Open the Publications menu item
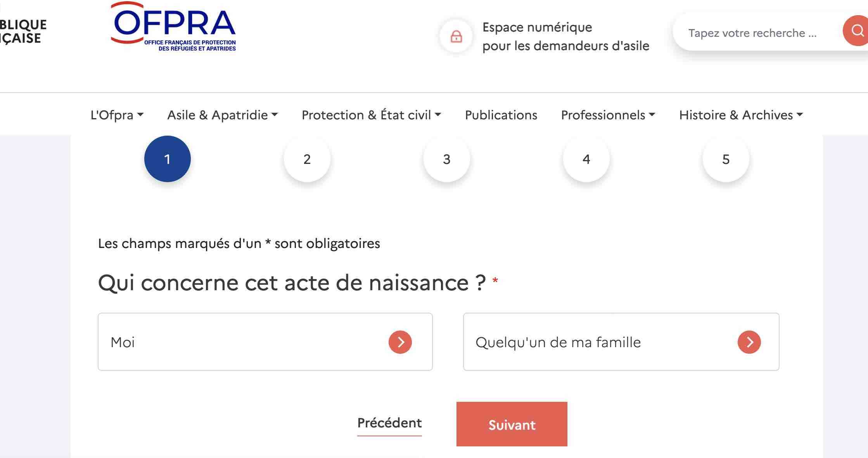This screenshot has width=868, height=458. [501, 115]
